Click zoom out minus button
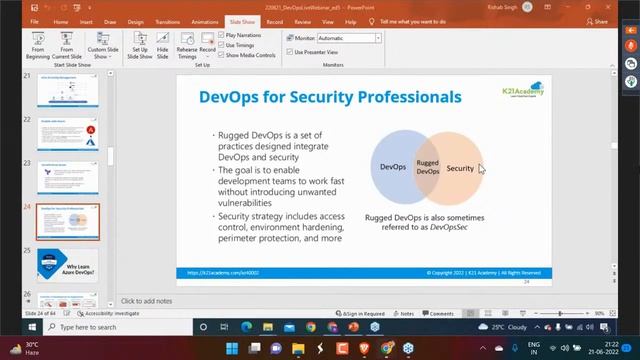 pos(536,313)
